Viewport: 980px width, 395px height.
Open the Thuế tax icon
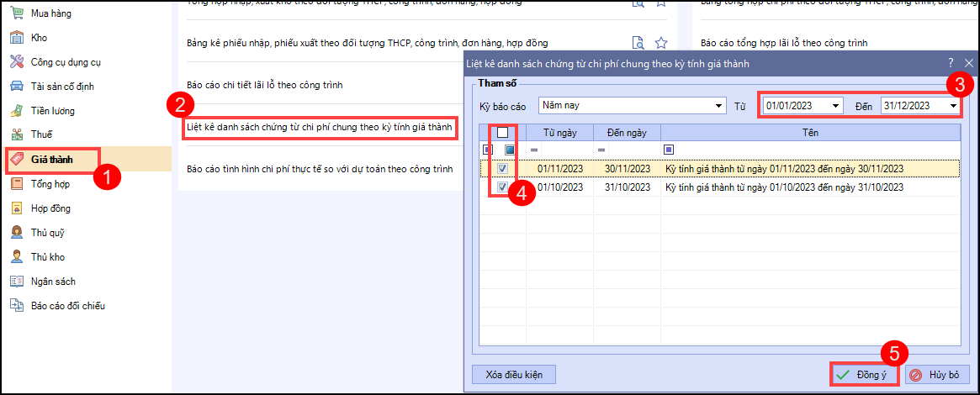click(16, 134)
